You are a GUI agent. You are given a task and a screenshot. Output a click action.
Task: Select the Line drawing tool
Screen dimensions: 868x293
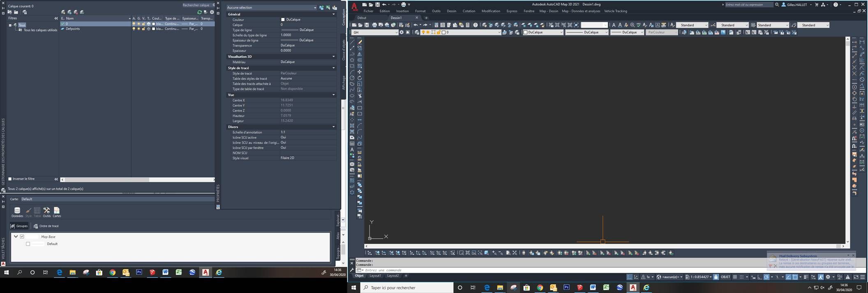352,42
